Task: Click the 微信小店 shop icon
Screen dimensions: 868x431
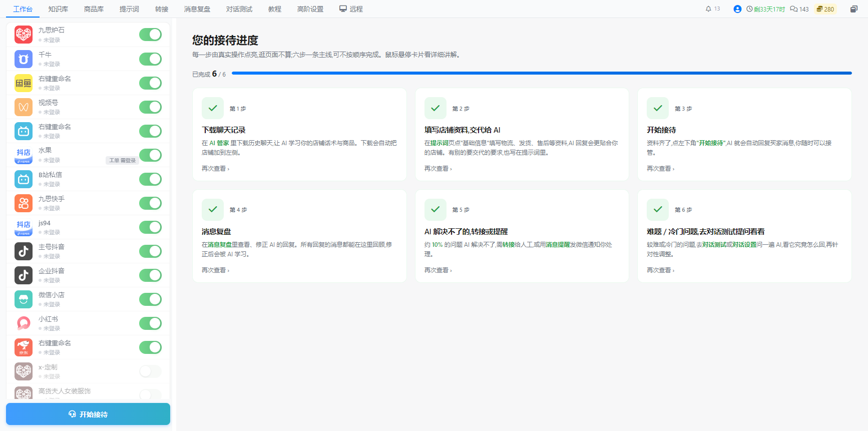Action: tap(24, 299)
